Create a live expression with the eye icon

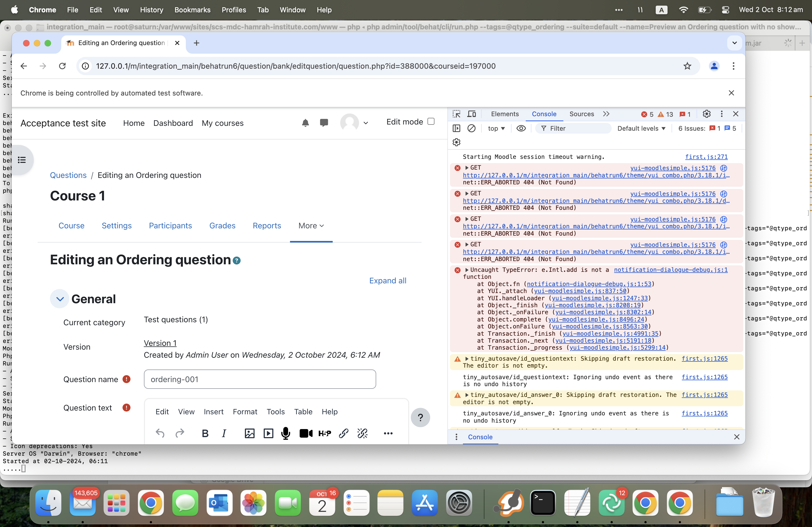pyautogui.click(x=521, y=129)
